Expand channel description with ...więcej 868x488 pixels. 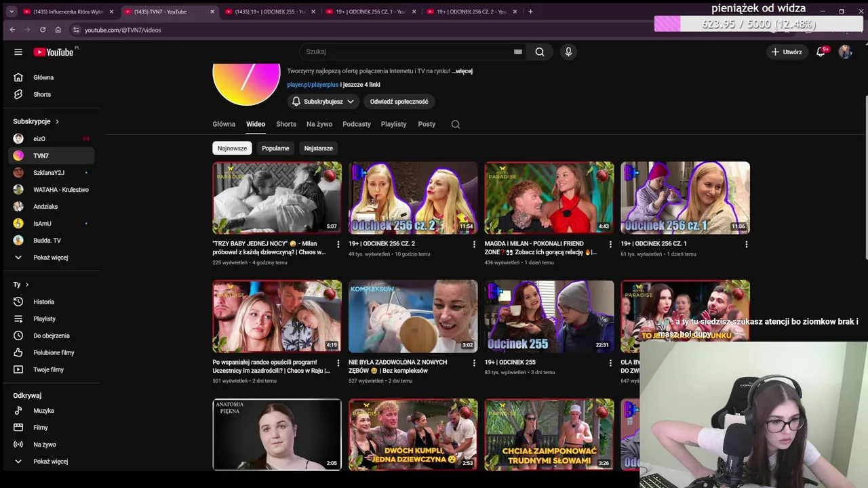[462, 71]
